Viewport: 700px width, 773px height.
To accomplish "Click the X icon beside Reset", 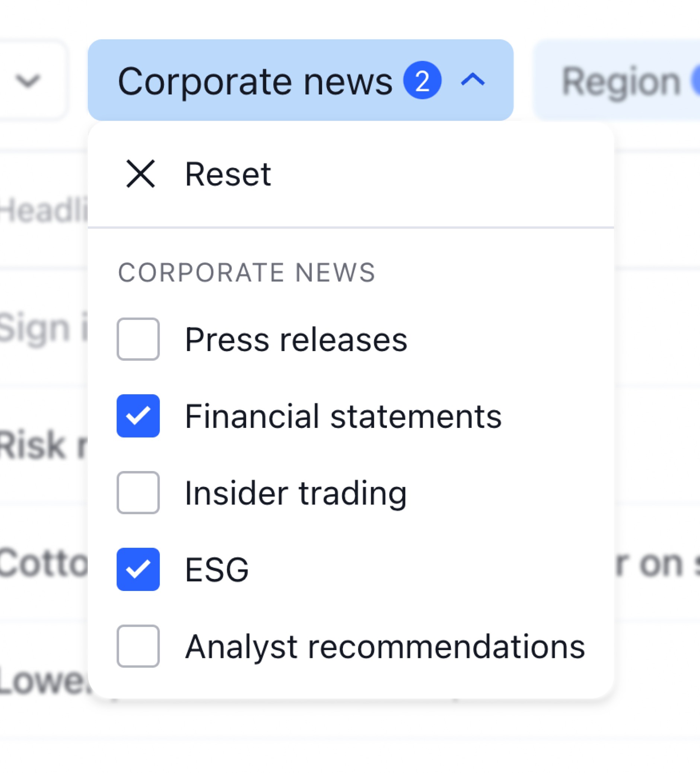I will (x=140, y=174).
